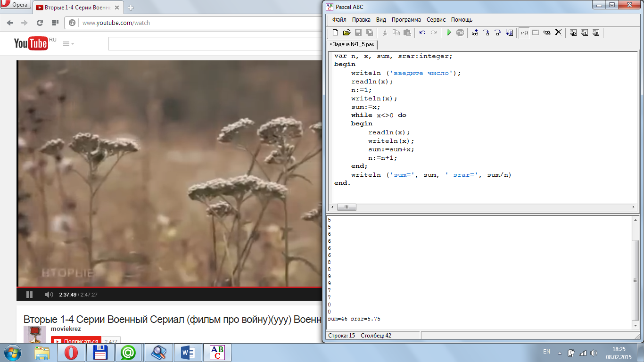Click the Подписаться subscribe button
The width and height of the screenshot is (644, 362).
(76, 341)
